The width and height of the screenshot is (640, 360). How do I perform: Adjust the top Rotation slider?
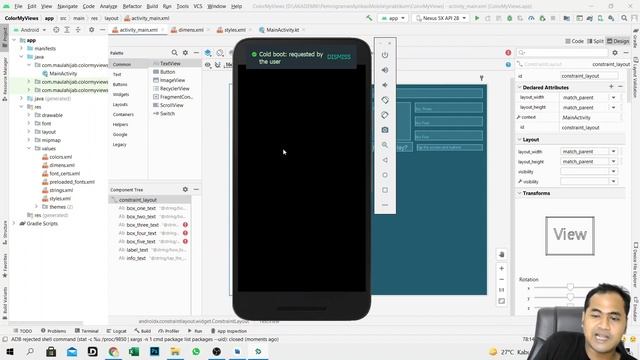[570, 287]
